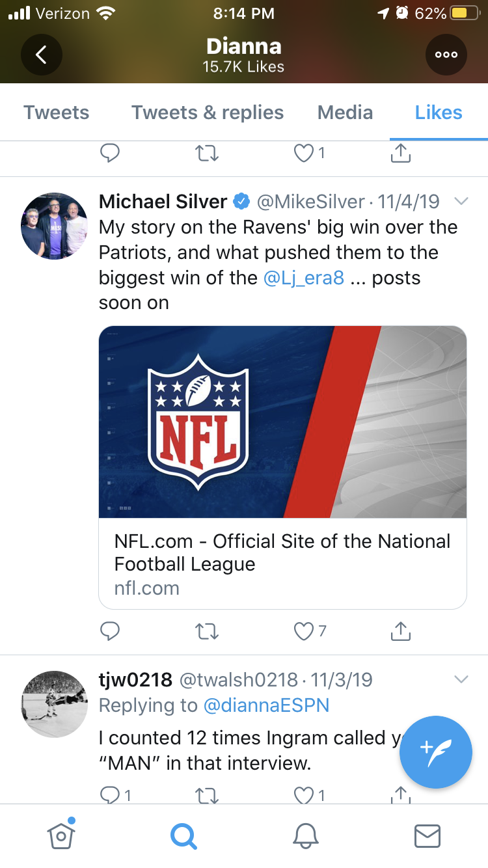
Task: Expand Michael Silver tweet options chevron
Action: tap(461, 202)
